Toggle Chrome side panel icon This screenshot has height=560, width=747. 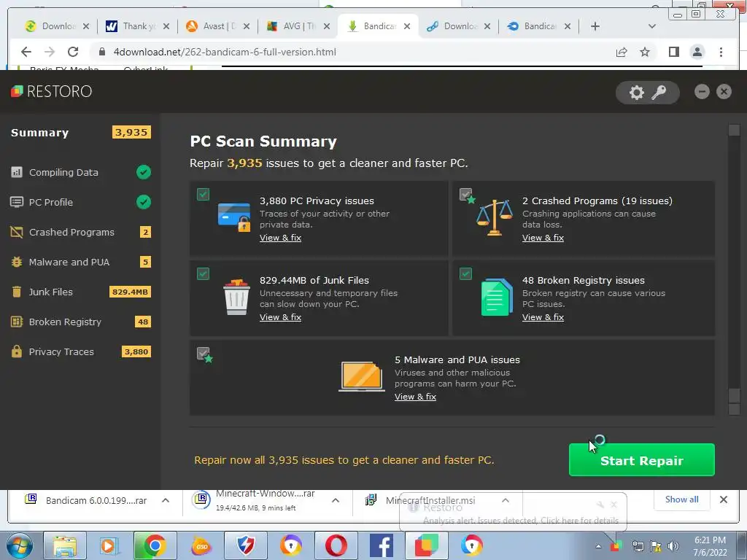point(673,52)
